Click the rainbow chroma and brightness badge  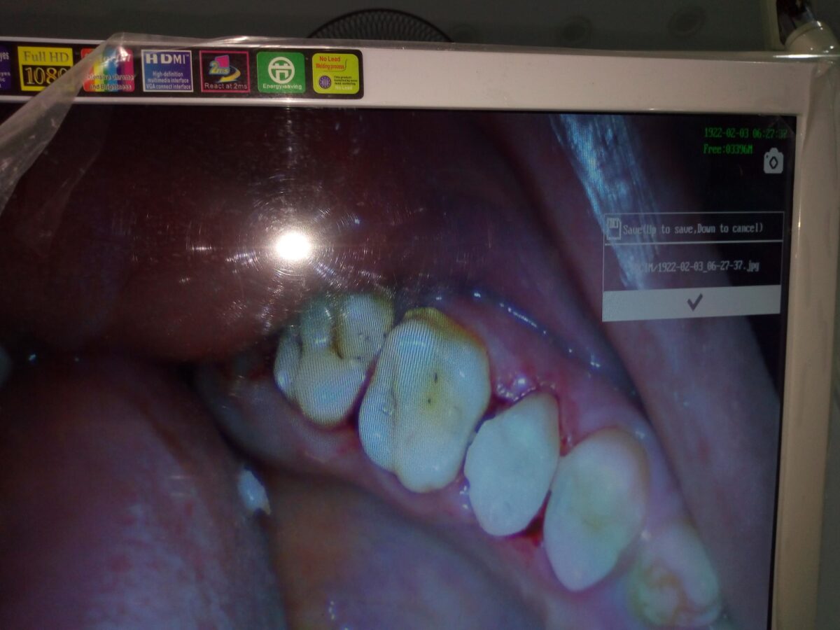(108, 70)
